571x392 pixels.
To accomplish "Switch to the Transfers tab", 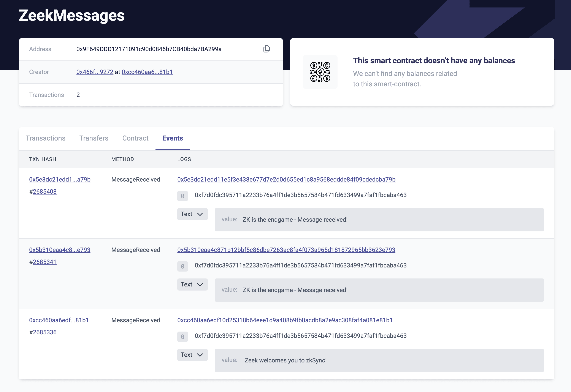I will 94,138.
